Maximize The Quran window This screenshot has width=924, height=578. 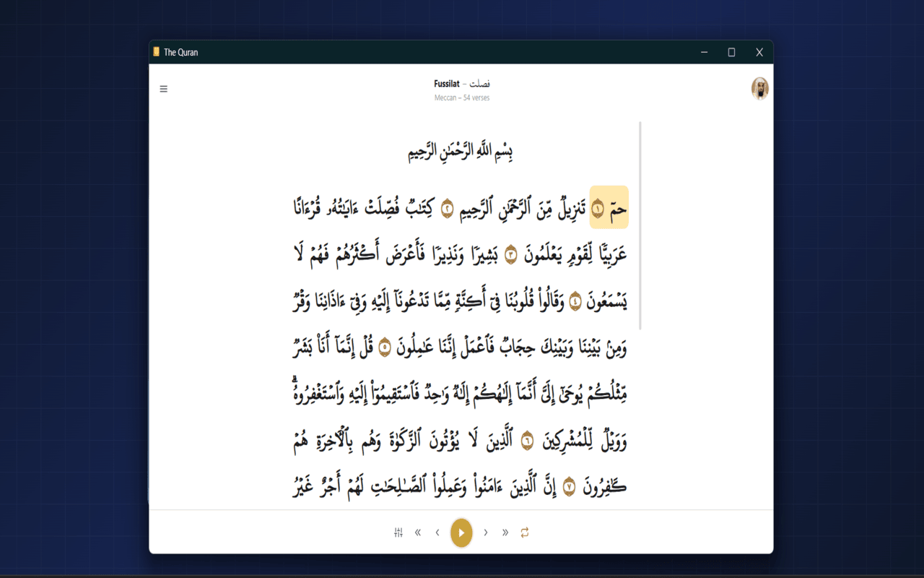point(731,52)
